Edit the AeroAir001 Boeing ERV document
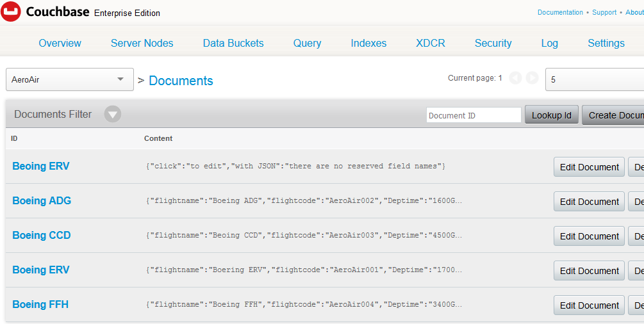Viewport: 644px width, 324px height. [x=589, y=270]
